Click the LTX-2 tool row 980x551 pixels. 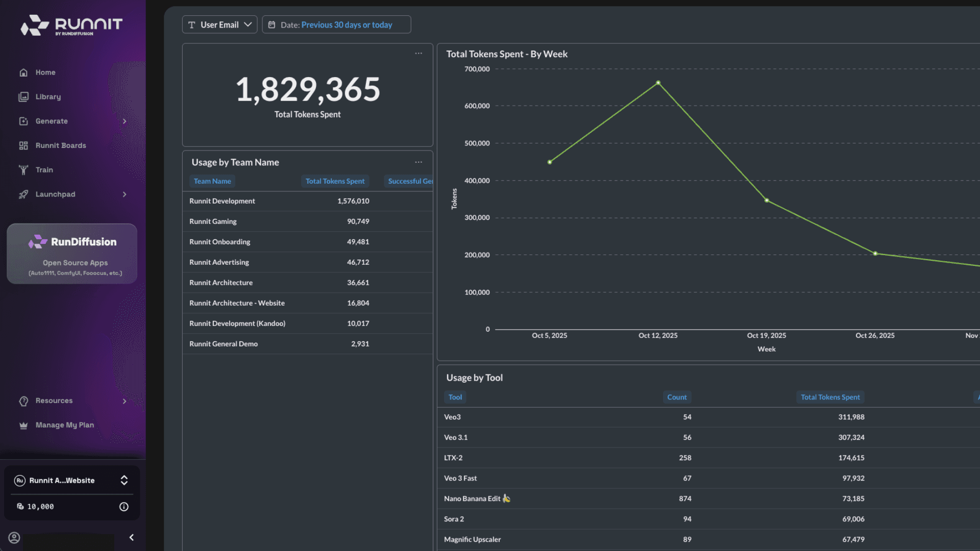click(708, 458)
